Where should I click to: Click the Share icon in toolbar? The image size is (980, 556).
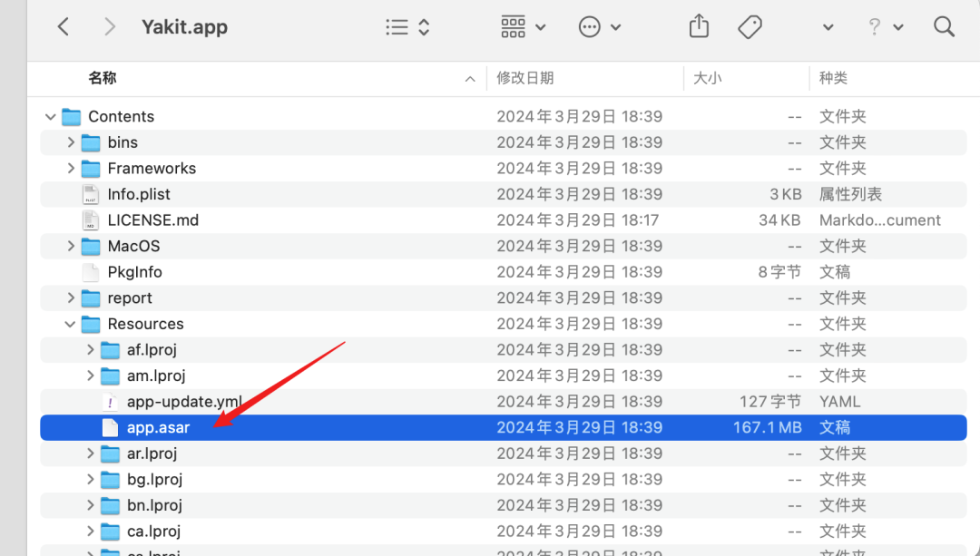click(699, 27)
